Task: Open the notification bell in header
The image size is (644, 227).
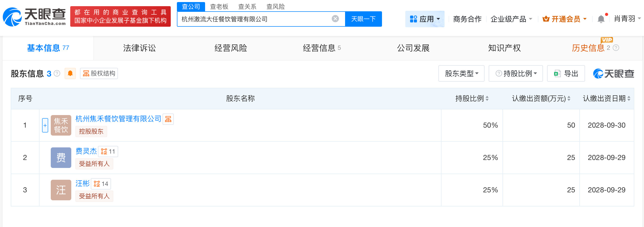Action: click(601, 19)
